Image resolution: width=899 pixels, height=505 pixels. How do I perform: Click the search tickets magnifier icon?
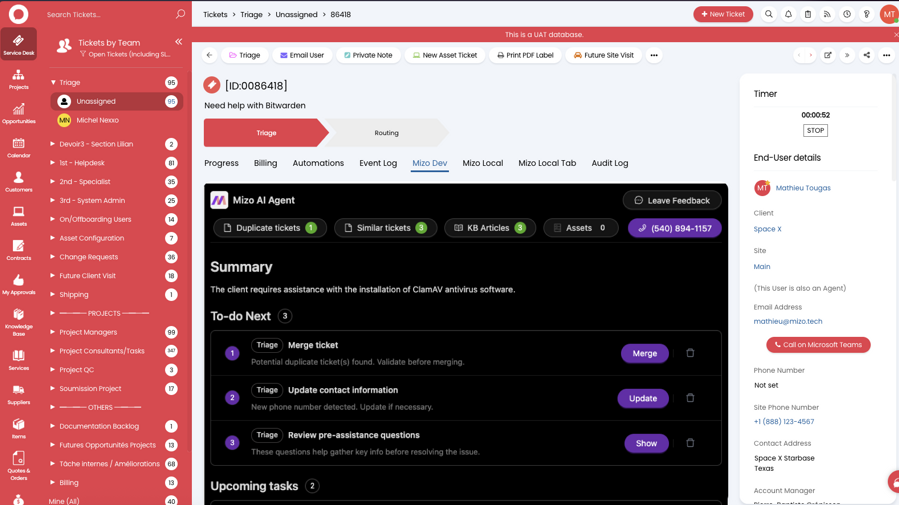click(180, 14)
